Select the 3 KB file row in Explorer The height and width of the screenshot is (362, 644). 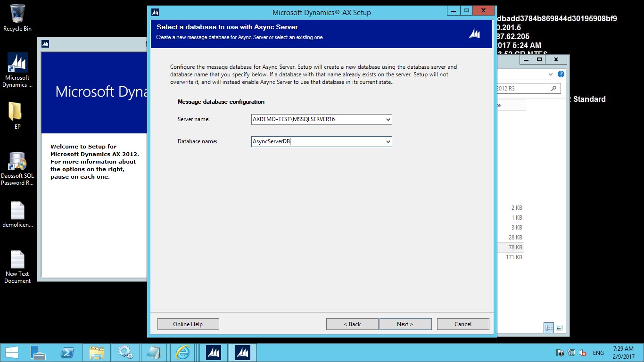point(510,228)
